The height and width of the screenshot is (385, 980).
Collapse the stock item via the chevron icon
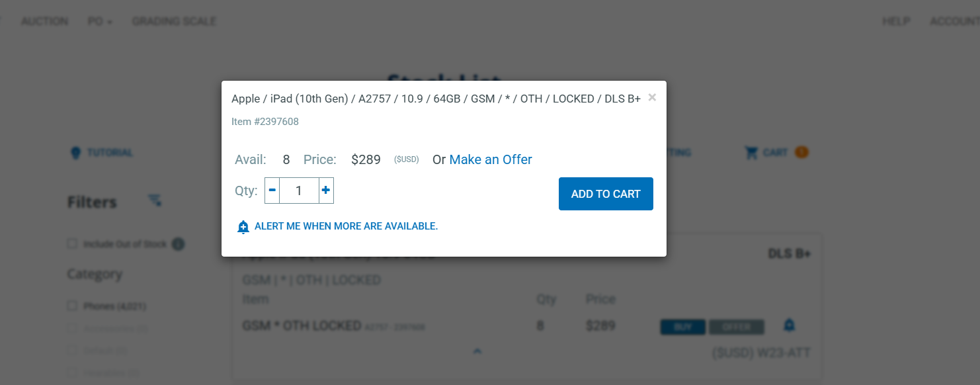pyautogui.click(x=477, y=350)
